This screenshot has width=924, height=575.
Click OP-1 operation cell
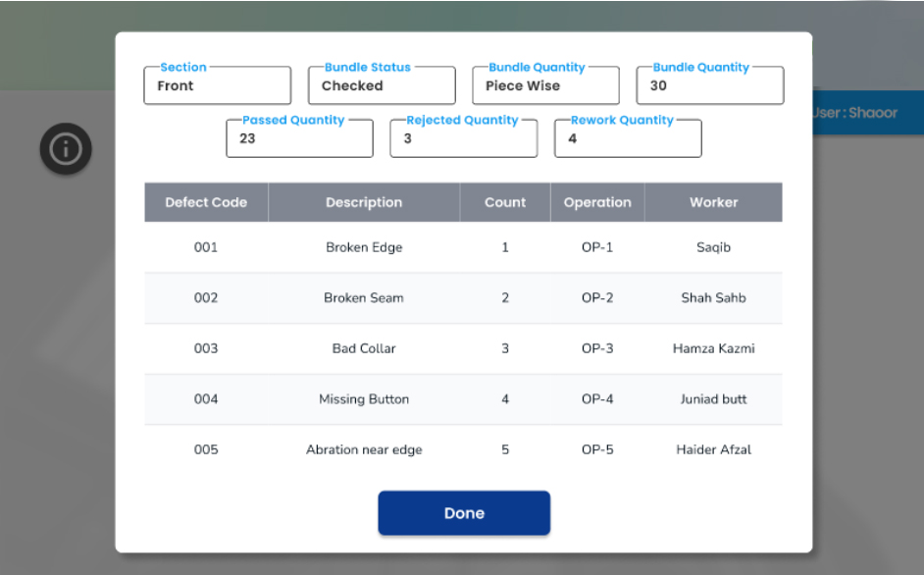[x=597, y=247]
